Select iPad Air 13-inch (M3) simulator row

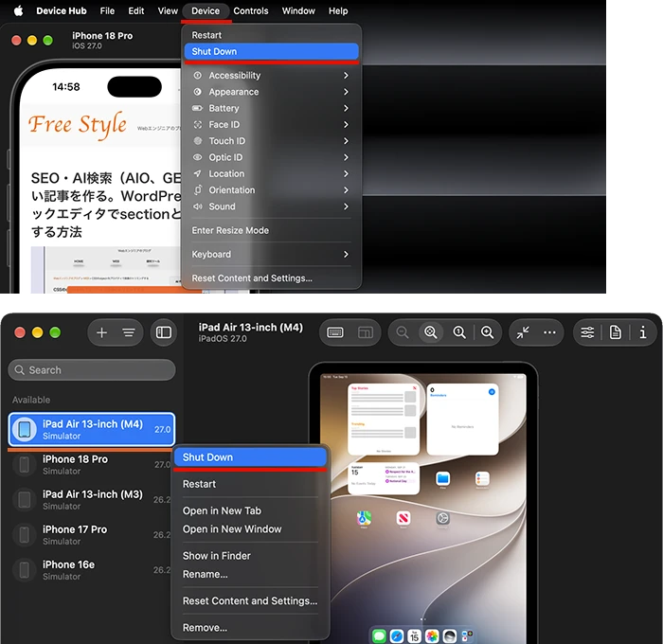[x=92, y=500]
